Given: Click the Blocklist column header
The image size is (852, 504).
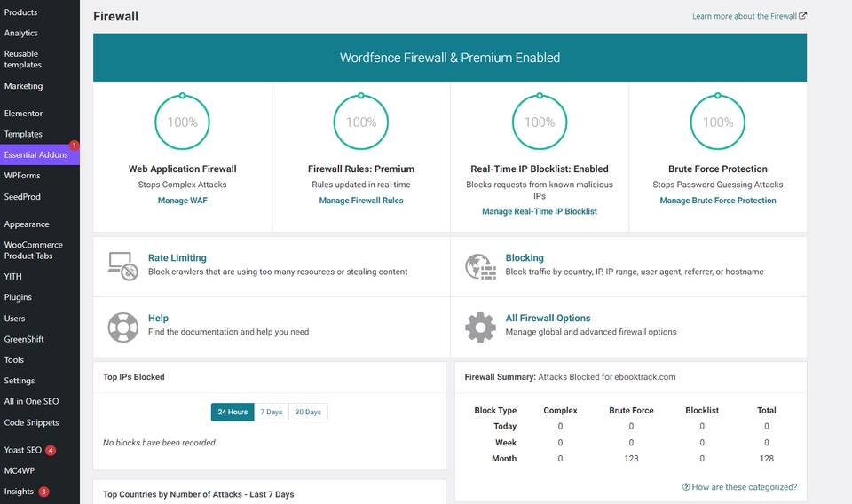Looking at the screenshot, I should [702, 411].
